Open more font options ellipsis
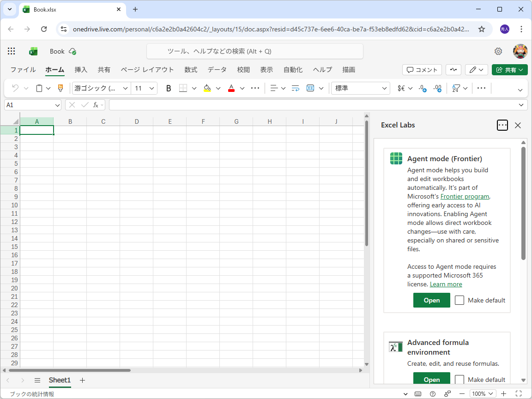Screen dimensions: 532x399 pyautogui.click(x=255, y=88)
